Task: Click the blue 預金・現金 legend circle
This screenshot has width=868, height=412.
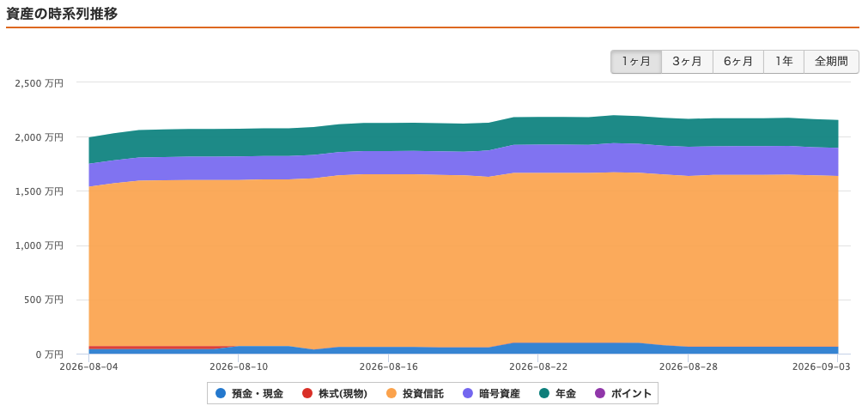Action: (221, 394)
